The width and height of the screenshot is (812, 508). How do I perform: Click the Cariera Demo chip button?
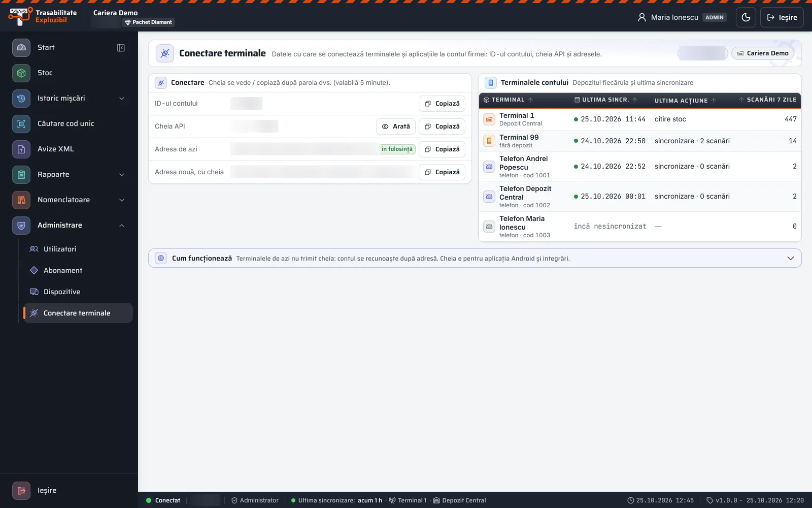tap(763, 53)
